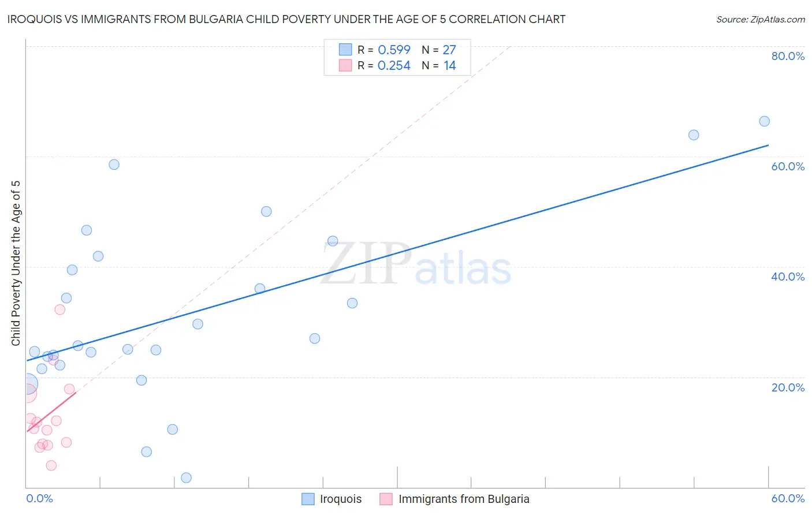Click the 20.0% y-axis tick label
This screenshot has height=515, width=812.
788,387
